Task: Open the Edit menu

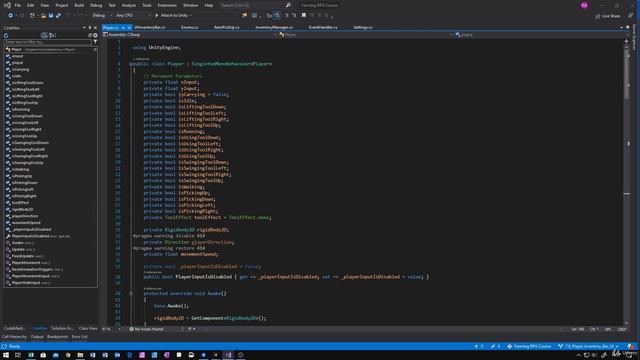Action: 31,5
